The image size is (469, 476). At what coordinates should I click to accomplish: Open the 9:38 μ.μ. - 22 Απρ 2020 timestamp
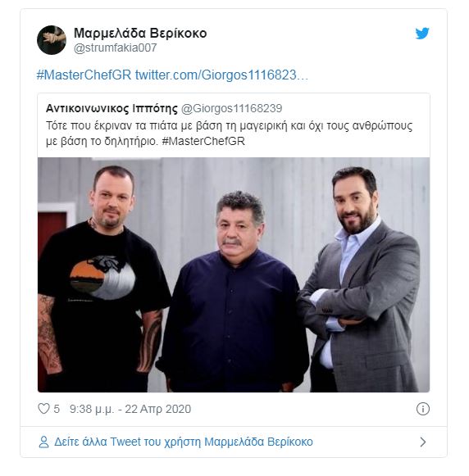(x=130, y=409)
